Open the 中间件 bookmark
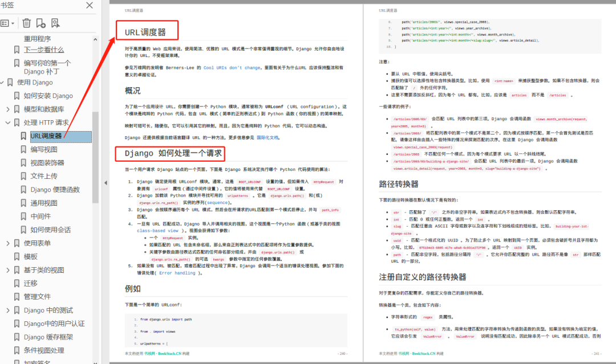 point(40,216)
